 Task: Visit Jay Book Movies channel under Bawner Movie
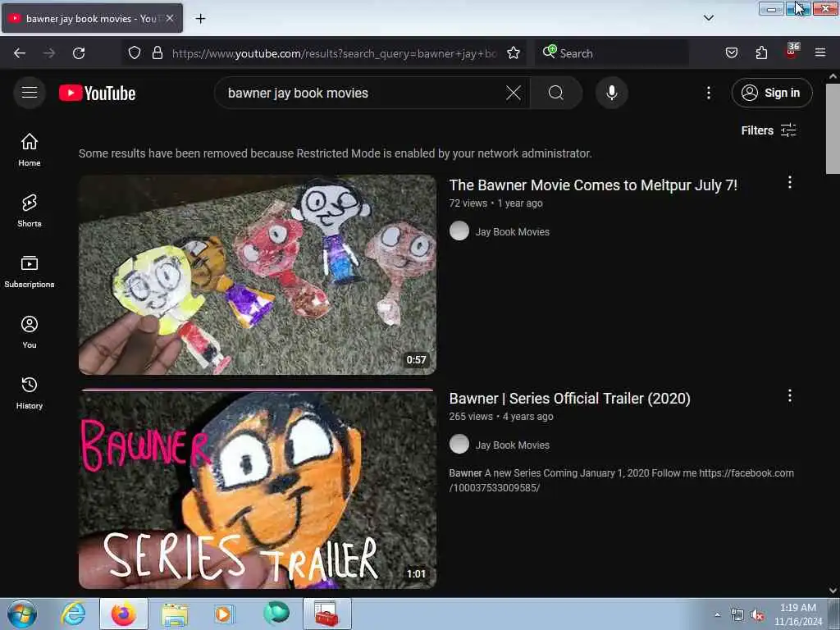click(512, 232)
